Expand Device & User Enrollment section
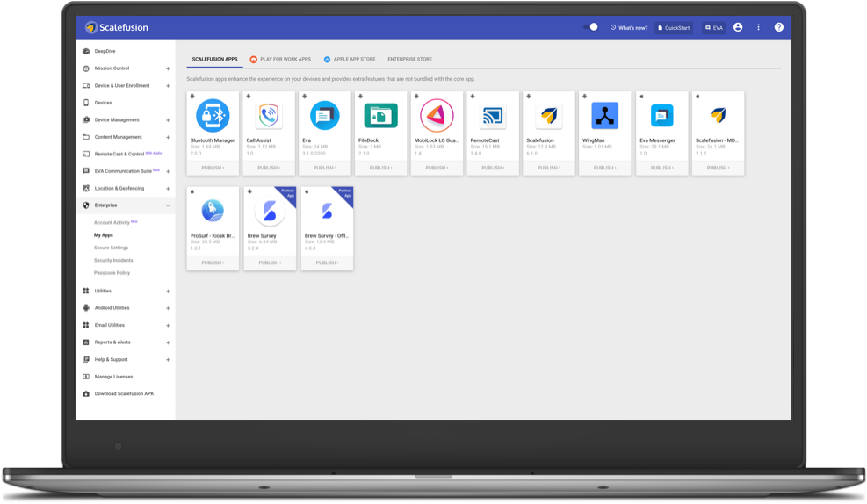This screenshot has width=867, height=504. (x=168, y=86)
